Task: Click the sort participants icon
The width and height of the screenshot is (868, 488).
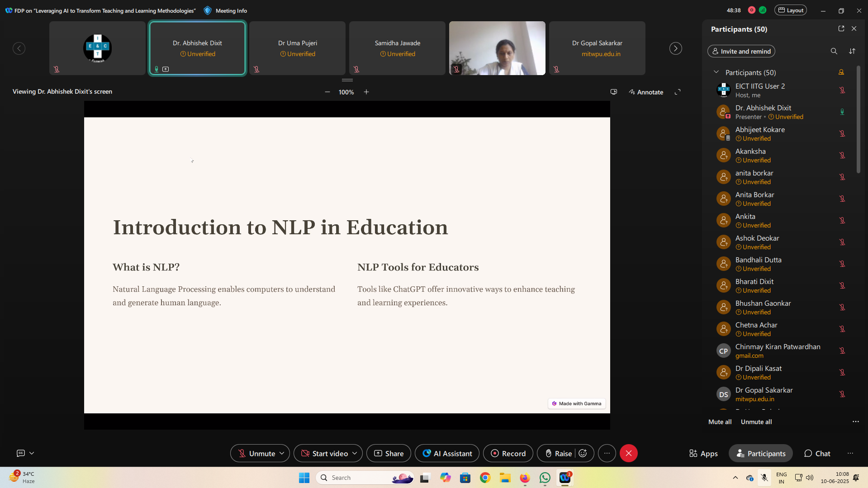Action: pyautogui.click(x=852, y=51)
